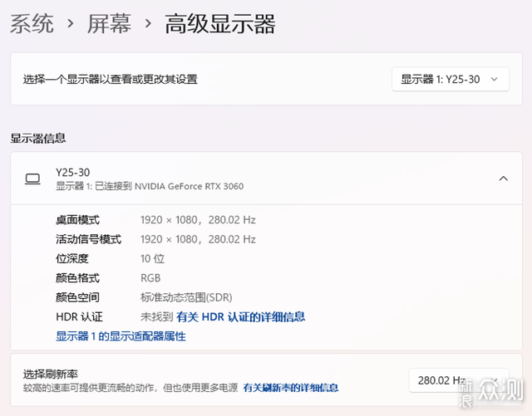Click the 桌面模式 value 1920 × 1080, 280.02 Hz
The width and height of the screenshot is (532, 416).
pos(198,220)
